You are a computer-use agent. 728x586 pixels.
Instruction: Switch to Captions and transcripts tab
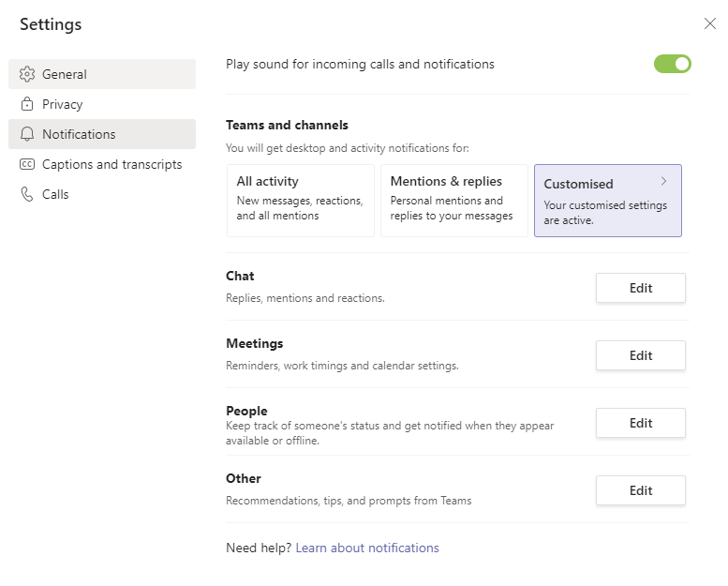[x=111, y=164]
